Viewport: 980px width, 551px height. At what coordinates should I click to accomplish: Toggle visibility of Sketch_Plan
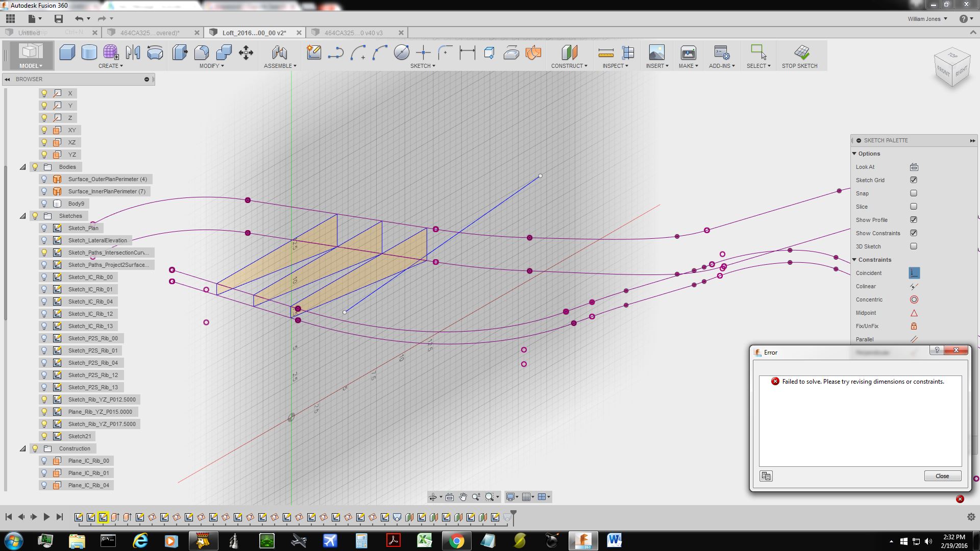pyautogui.click(x=44, y=228)
